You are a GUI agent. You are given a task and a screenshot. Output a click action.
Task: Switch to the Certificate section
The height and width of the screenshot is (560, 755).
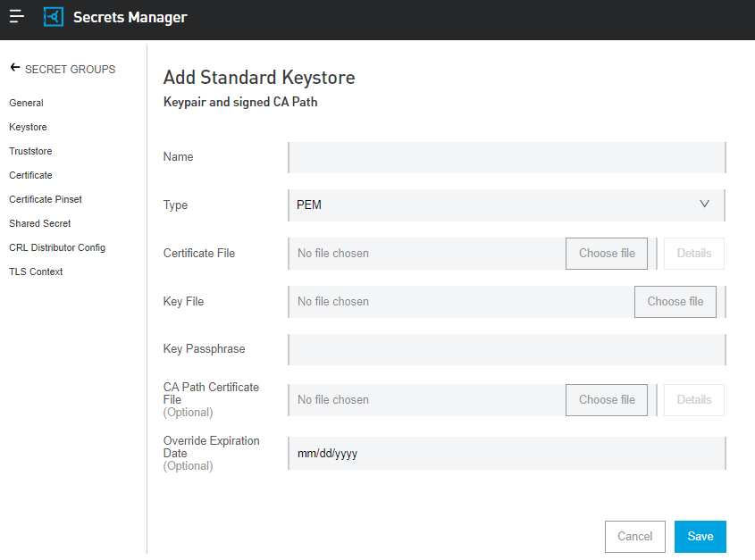pyautogui.click(x=30, y=174)
